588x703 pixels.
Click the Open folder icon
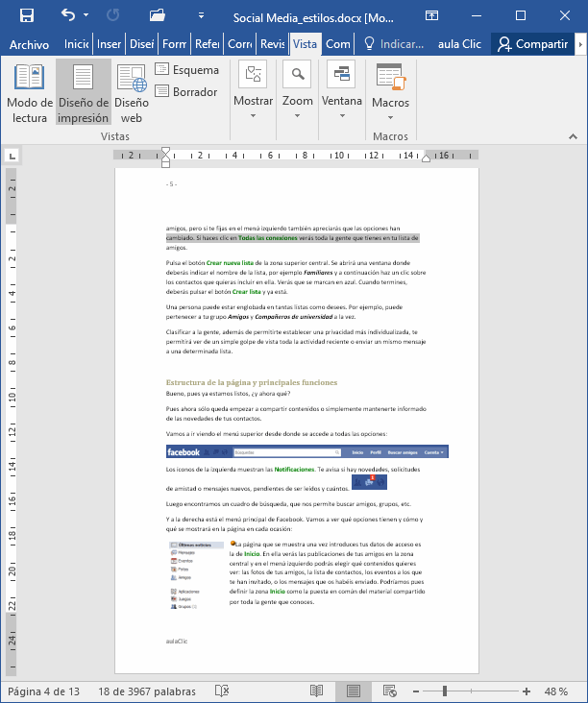158,15
